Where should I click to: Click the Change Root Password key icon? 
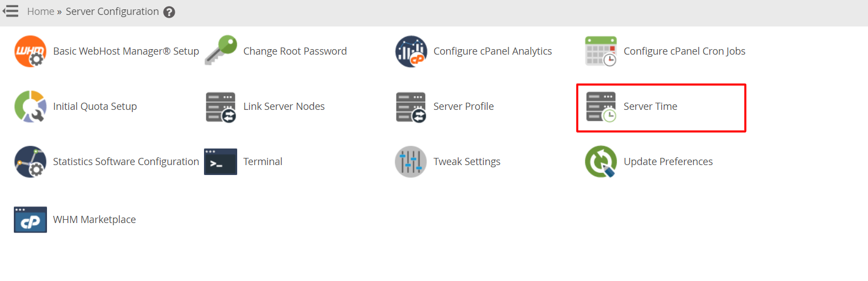point(221,51)
